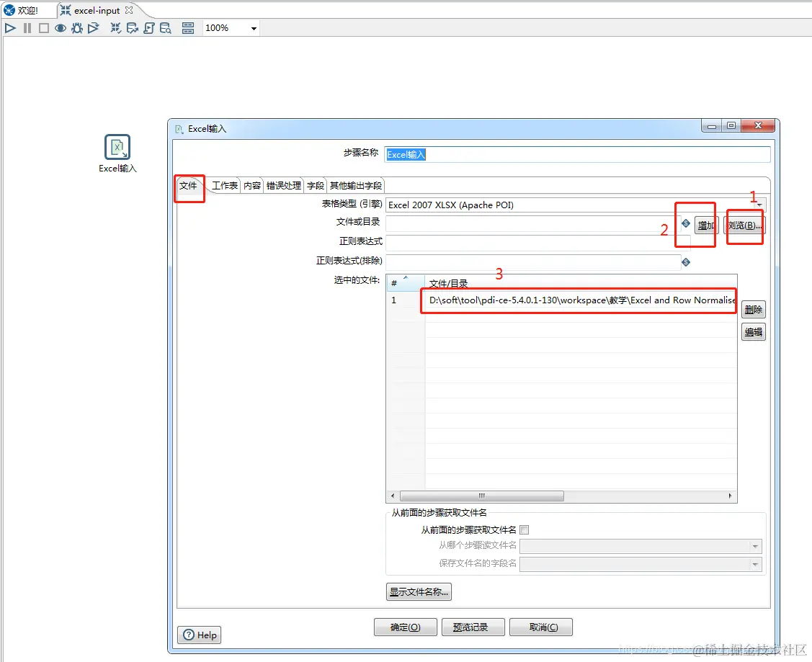Open the 表格类型 (引擎) dropdown

click(x=759, y=205)
